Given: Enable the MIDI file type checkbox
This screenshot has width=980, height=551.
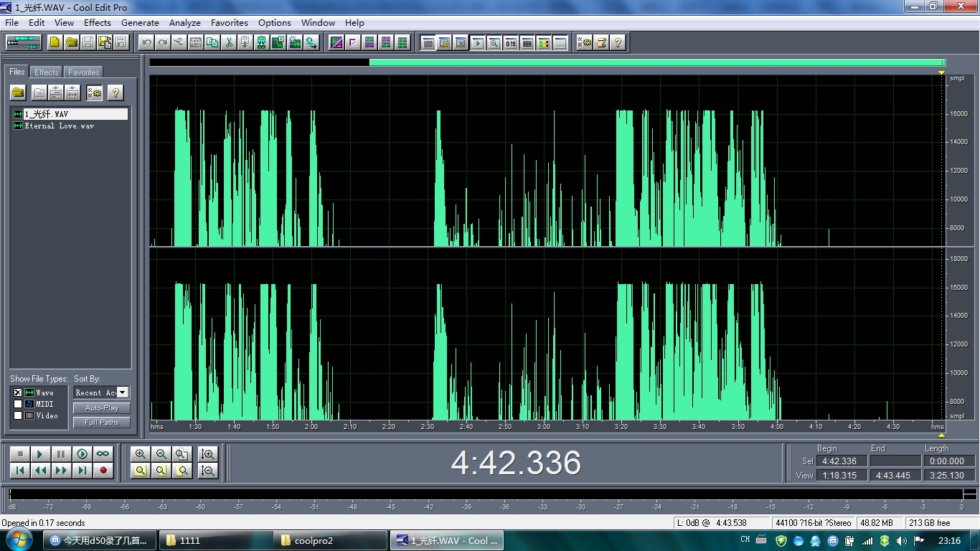Looking at the screenshot, I should [x=18, y=404].
